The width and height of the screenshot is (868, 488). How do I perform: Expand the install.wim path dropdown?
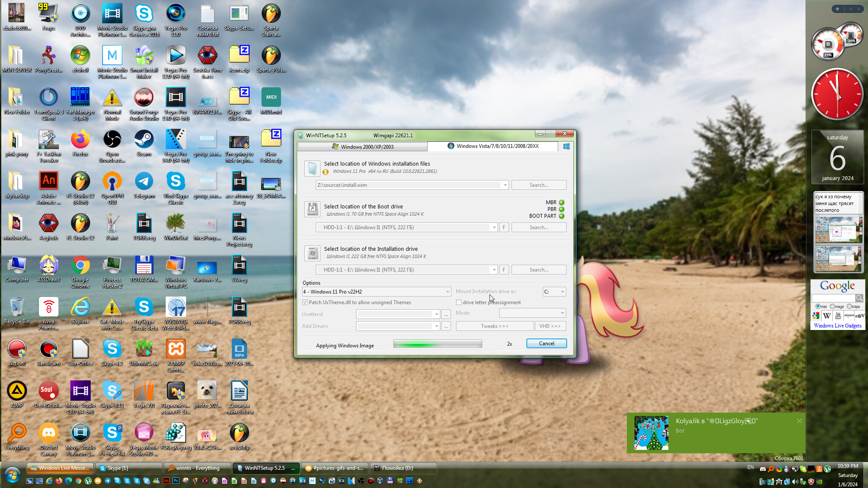point(505,185)
